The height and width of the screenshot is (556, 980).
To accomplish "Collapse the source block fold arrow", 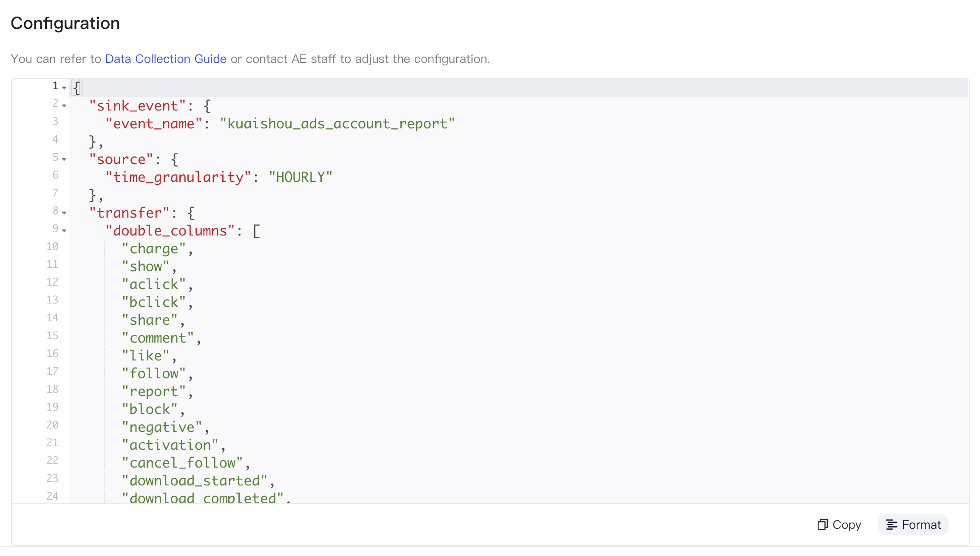I will pyautogui.click(x=64, y=159).
